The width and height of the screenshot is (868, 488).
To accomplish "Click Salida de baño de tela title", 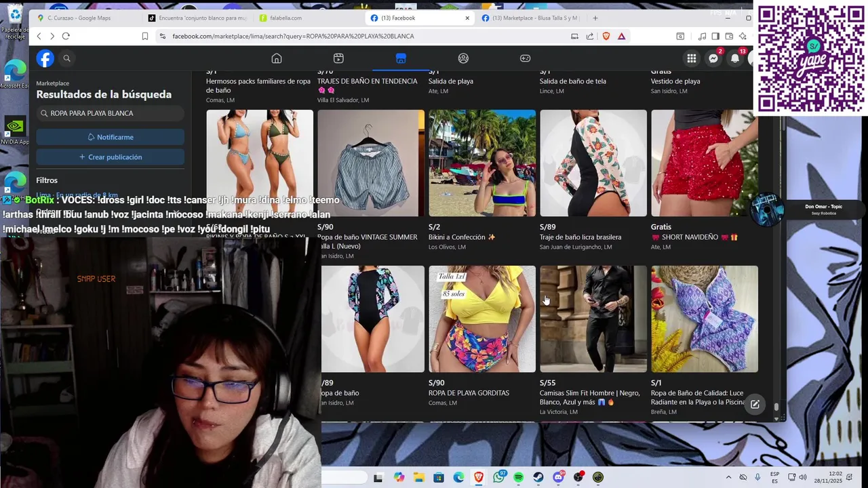I will click(x=573, y=81).
